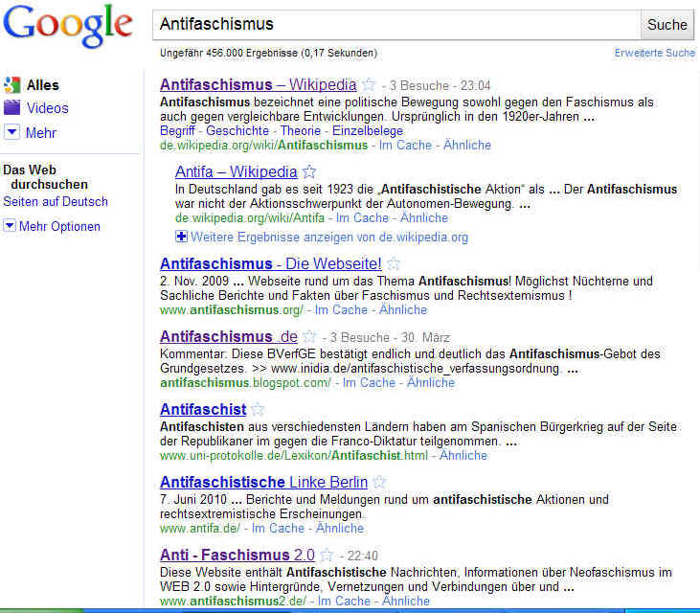The height and width of the screenshot is (613, 700).
Task: Open Erweiterte Suche link
Action: tap(654, 53)
